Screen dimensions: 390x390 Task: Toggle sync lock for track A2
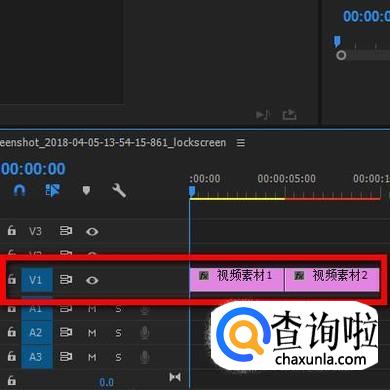click(66, 332)
